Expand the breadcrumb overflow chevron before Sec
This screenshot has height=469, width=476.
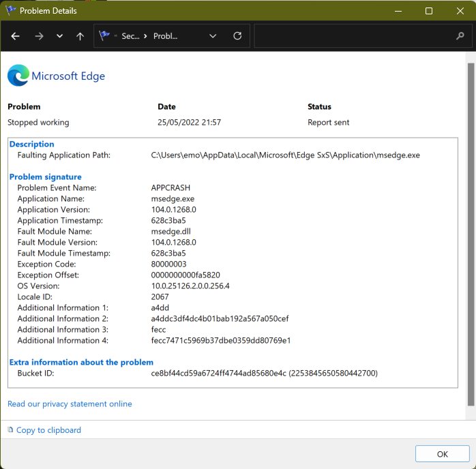click(116, 36)
